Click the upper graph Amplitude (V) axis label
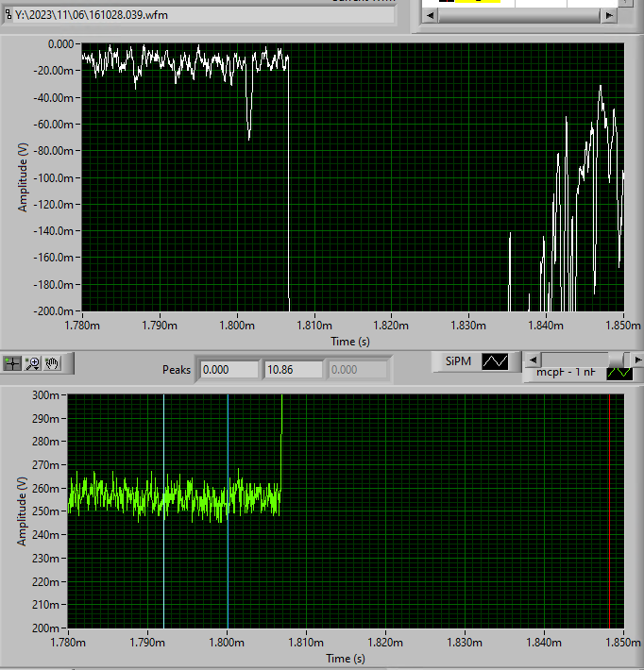This screenshot has width=644, height=670. pos(23,176)
